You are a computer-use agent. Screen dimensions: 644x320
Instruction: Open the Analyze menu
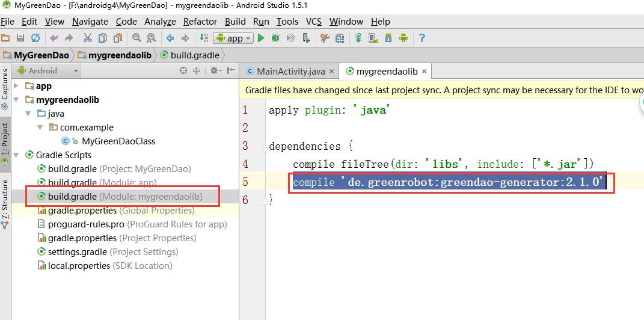tap(160, 22)
